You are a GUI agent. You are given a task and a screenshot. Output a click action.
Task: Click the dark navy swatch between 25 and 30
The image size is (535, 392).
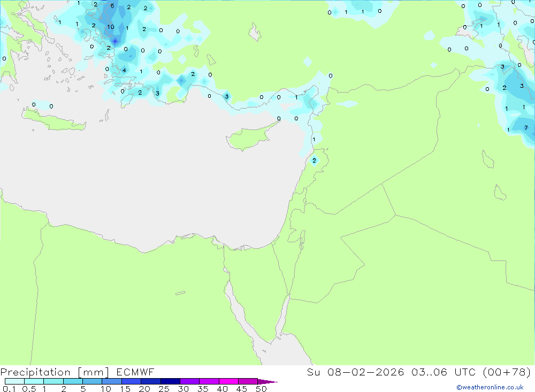170,381
